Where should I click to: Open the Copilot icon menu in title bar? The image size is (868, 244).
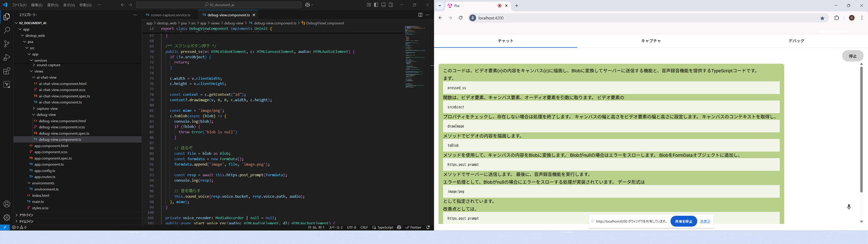pos(309,5)
